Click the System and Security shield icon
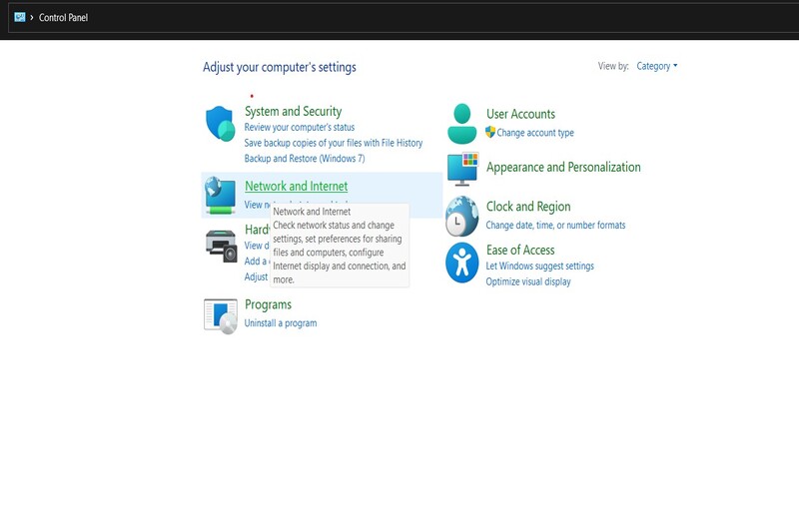 221,124
